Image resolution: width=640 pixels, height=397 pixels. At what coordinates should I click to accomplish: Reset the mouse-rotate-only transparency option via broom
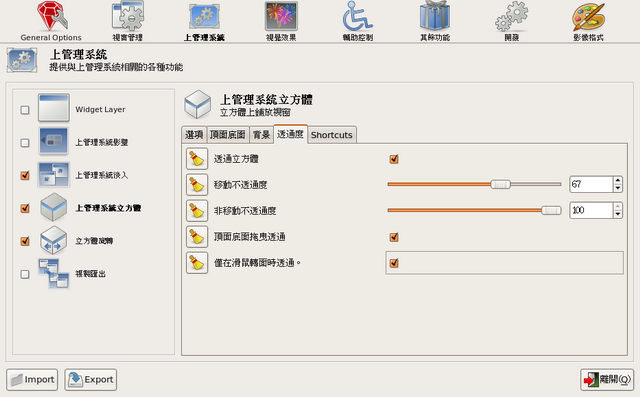[x=197, y=263]
